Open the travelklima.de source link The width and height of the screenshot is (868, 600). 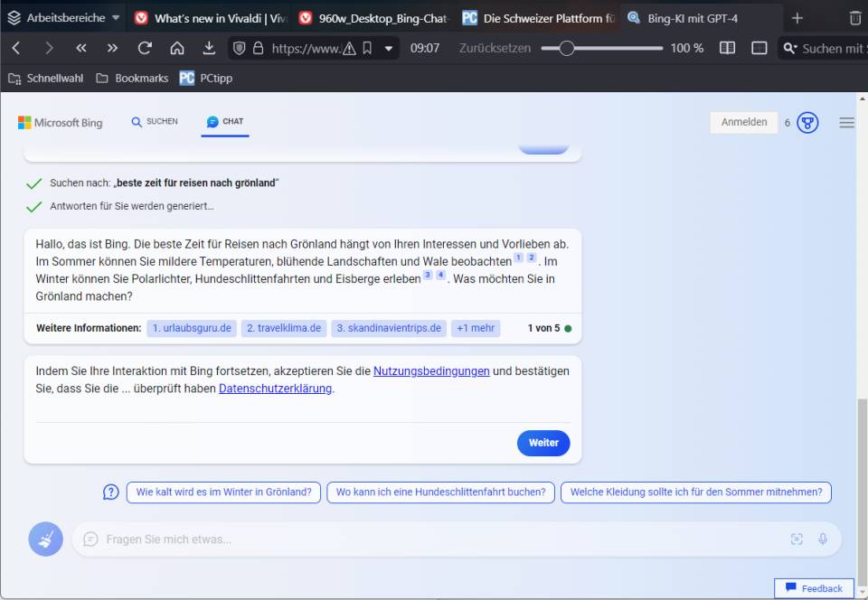click(284, 328)
